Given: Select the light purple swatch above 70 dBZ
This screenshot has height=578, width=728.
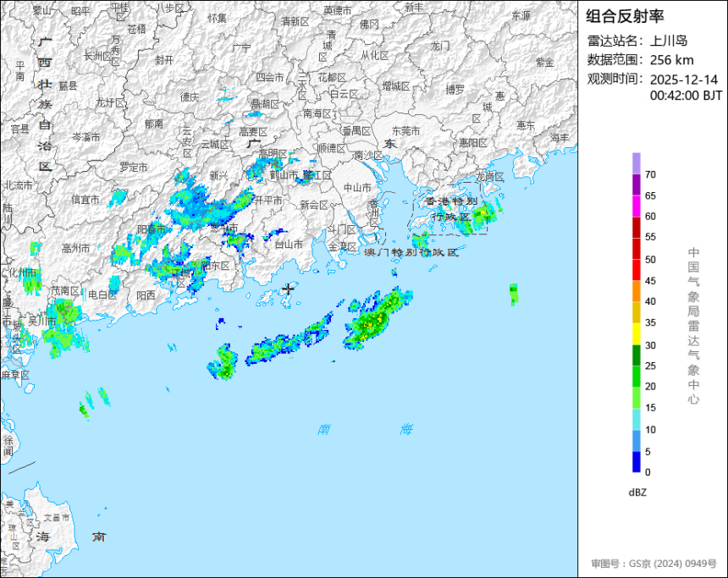Looking at the screenshot, I should (x=636, y=163).
